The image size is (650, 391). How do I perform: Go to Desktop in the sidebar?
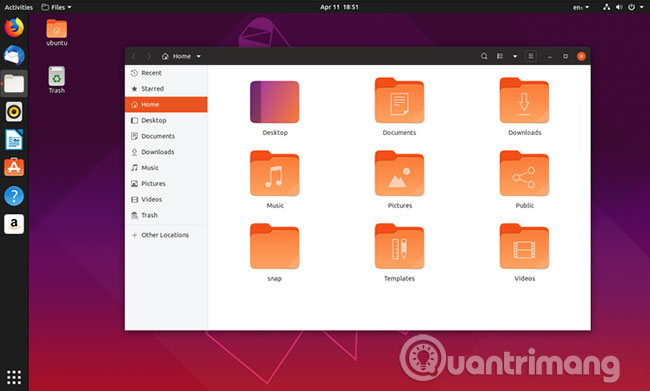[x=166, y=120]
